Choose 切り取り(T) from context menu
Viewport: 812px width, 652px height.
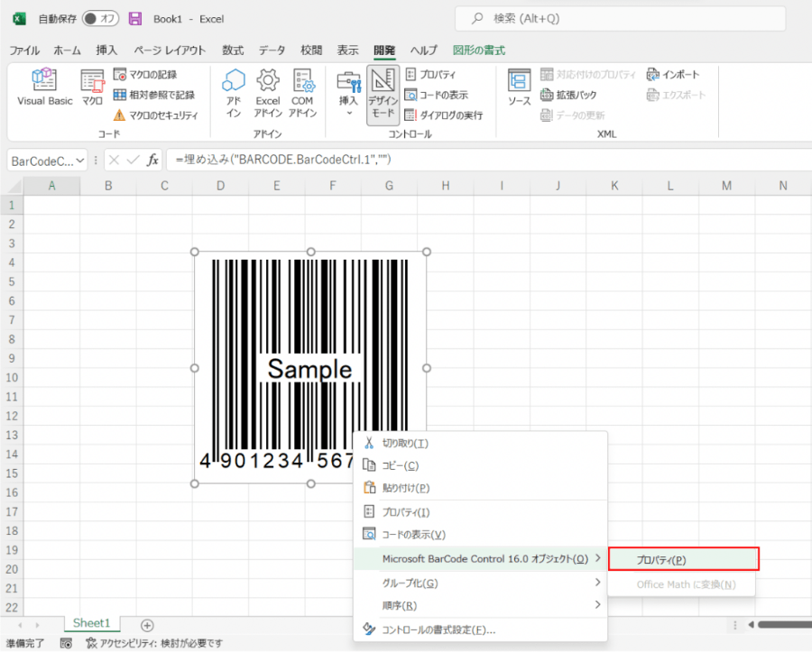point(480,443)
